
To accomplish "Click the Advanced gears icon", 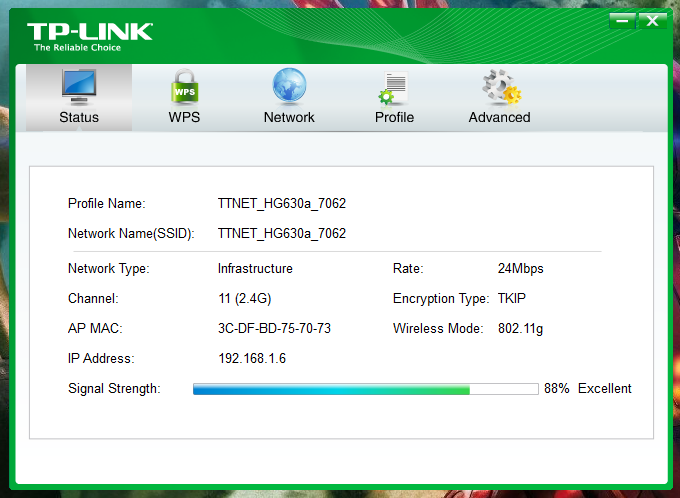I will pos(501,87).
